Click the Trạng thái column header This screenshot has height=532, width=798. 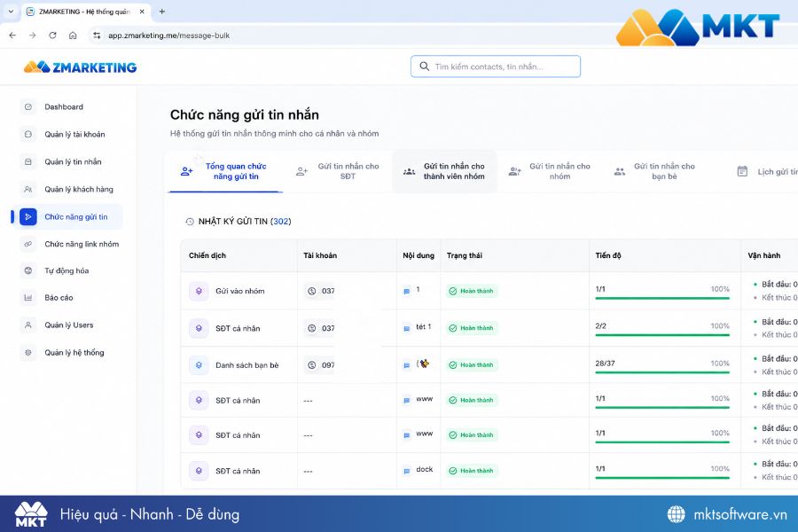tap(464, 255)
